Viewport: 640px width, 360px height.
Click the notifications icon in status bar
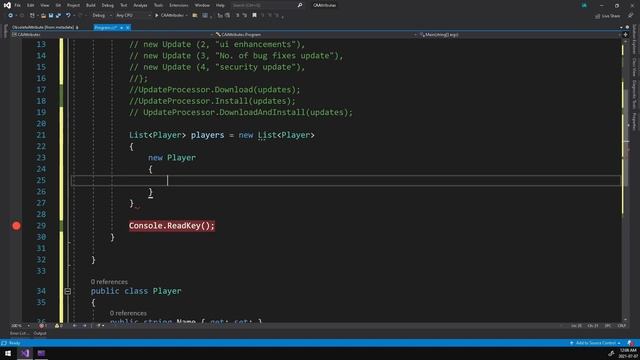click(x=631, y=343)
